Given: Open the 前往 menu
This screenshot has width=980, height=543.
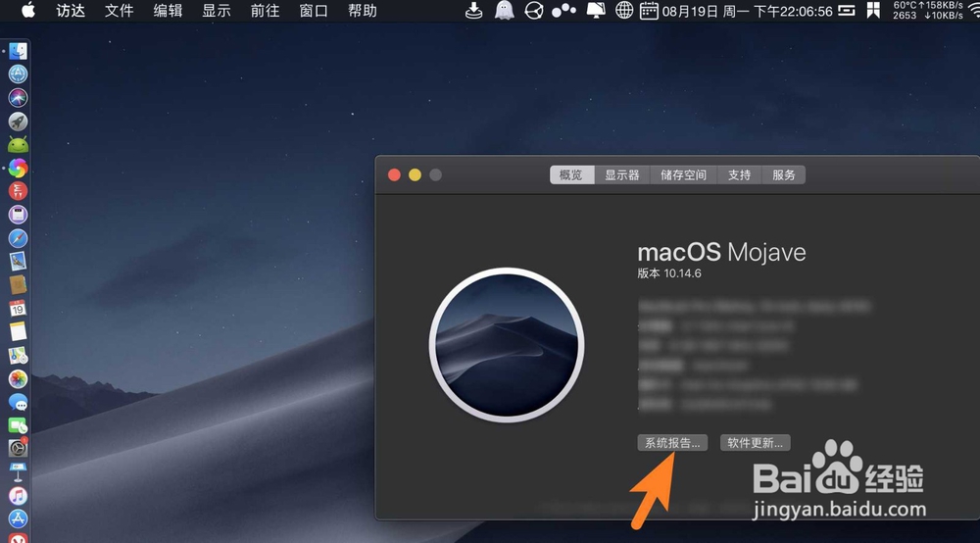Looking at the screenshot, I should [265, 11].
